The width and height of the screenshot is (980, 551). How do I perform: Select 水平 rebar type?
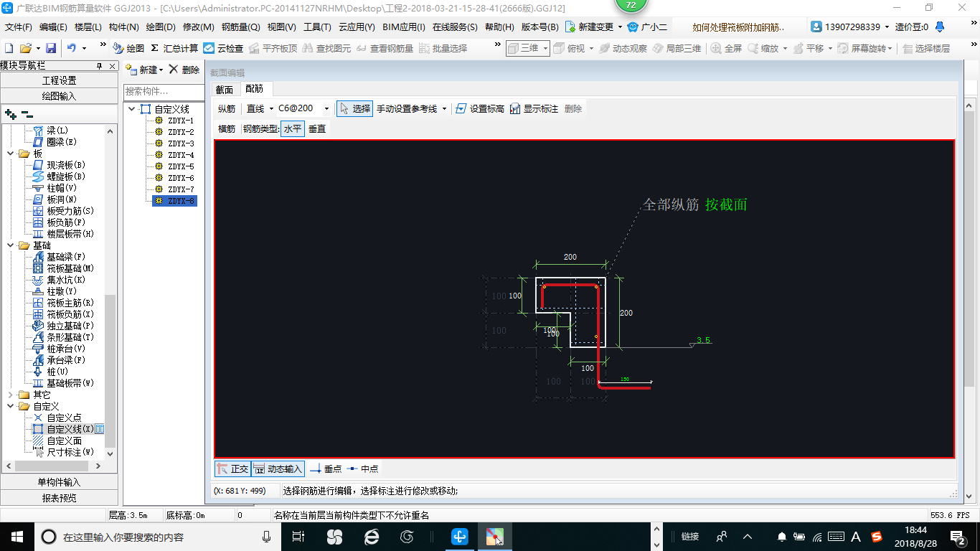[x=293, y=129]
